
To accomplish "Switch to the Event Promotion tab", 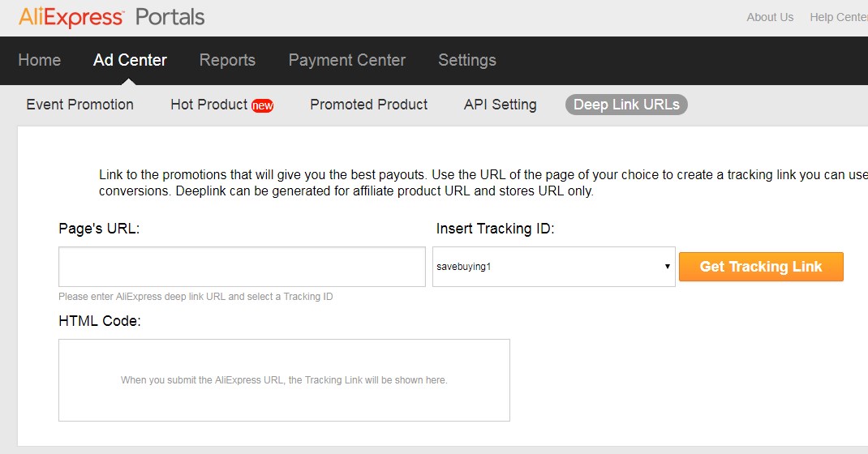I will [x=79, y=105].
